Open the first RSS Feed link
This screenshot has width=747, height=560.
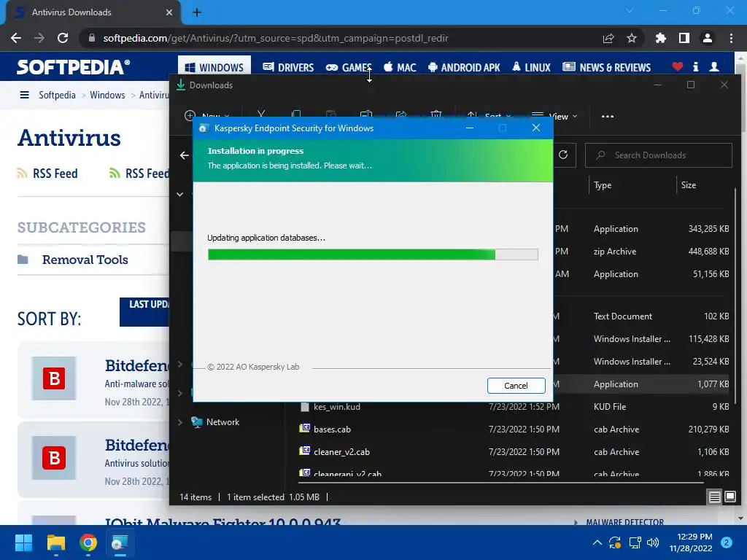[x=47, y=174]
